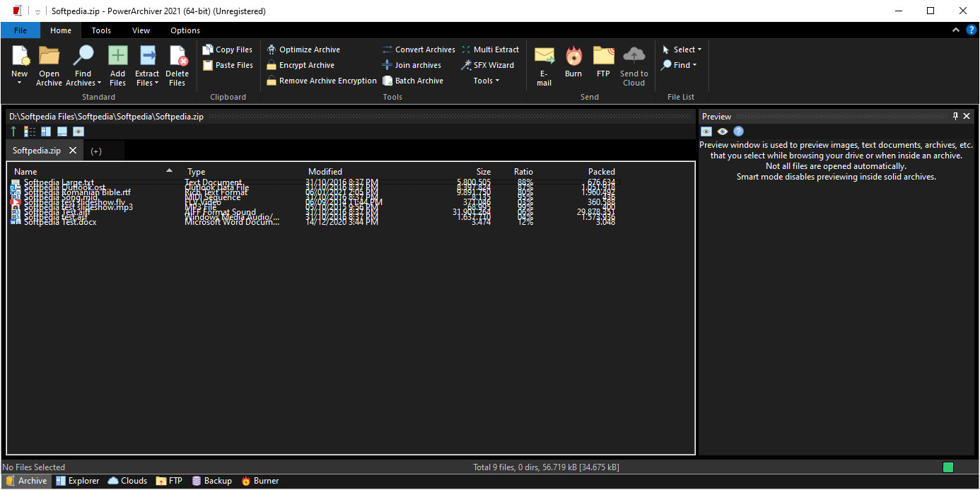This screenshot has height=490, width=980.
Task: Click the Burn disc icon
Action: tap(573, 57)
